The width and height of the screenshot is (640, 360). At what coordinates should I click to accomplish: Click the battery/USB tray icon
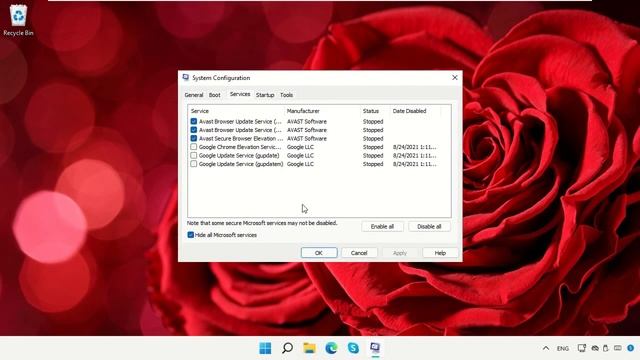(606, 348)
